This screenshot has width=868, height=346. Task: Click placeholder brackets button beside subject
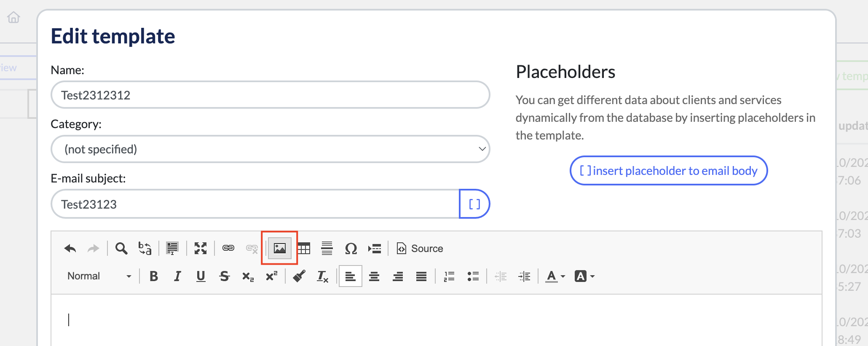pyautogui.click(x=474, y=204)
